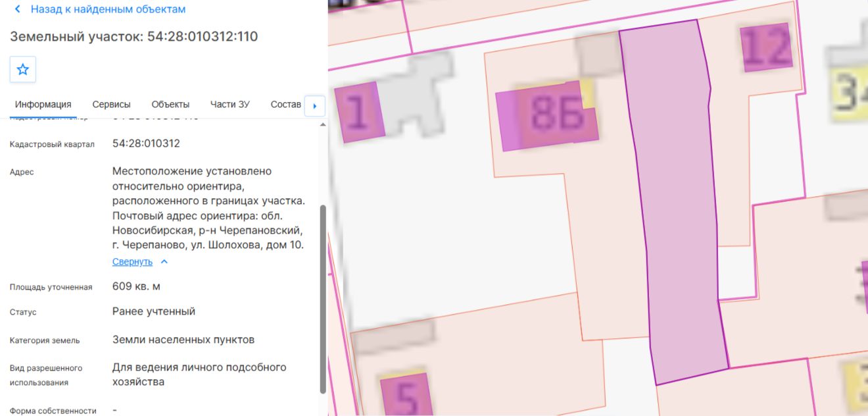
Task: Add parcel to favorites with star icon
Action: (23, 69)
